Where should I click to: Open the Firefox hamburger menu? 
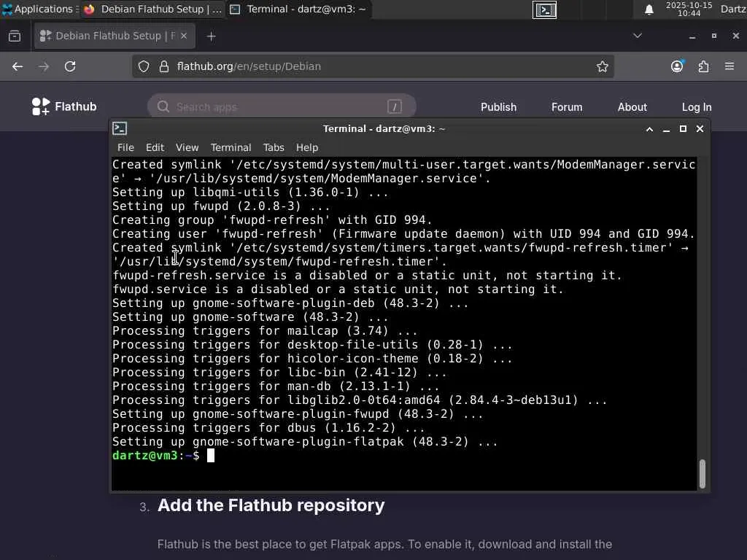click(x=729, y=66)
